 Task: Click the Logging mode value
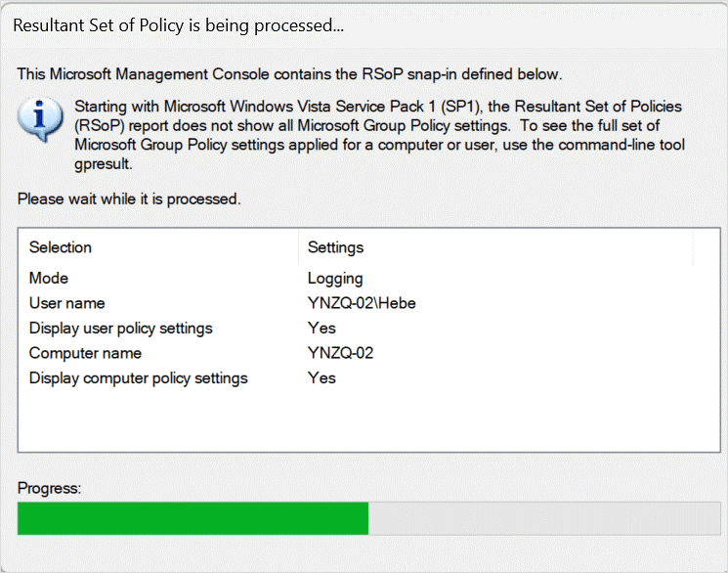coord(335,279)
